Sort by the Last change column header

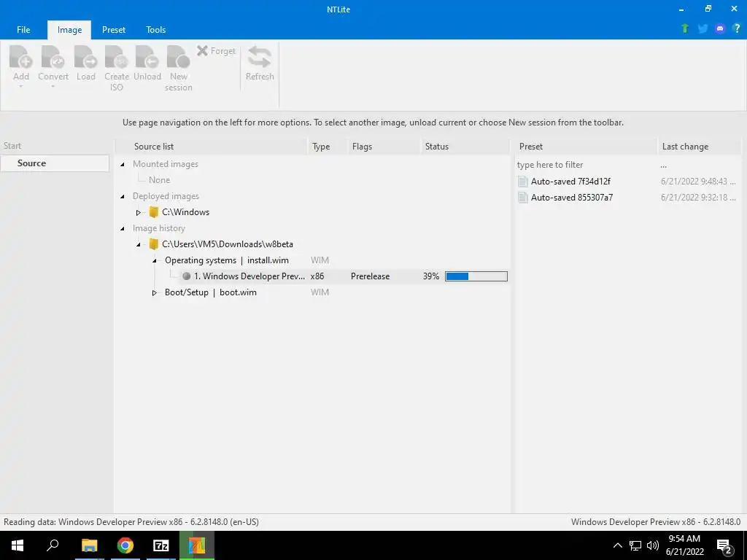click(700, 146)
